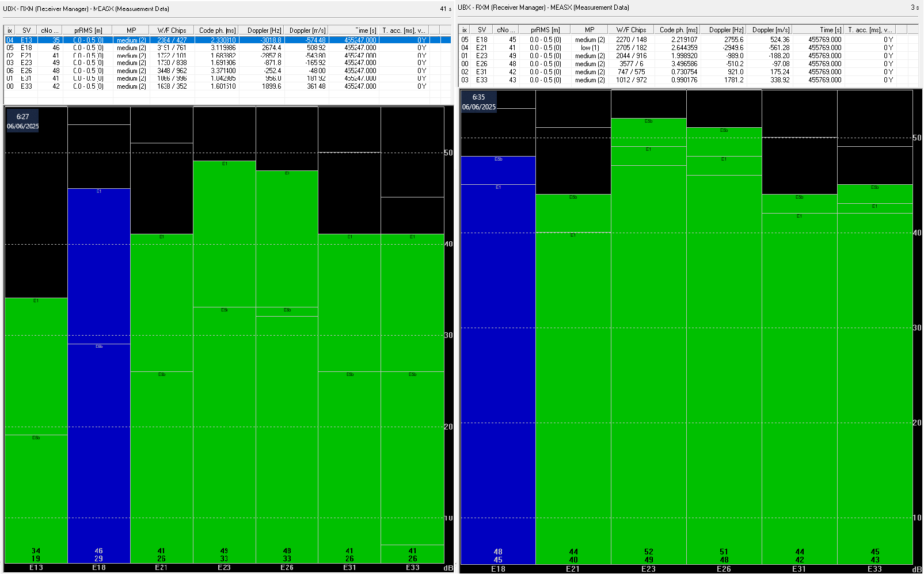Select the E33 row in the left window table
This screenshot has height=574, width=924.
coord(227,86)
